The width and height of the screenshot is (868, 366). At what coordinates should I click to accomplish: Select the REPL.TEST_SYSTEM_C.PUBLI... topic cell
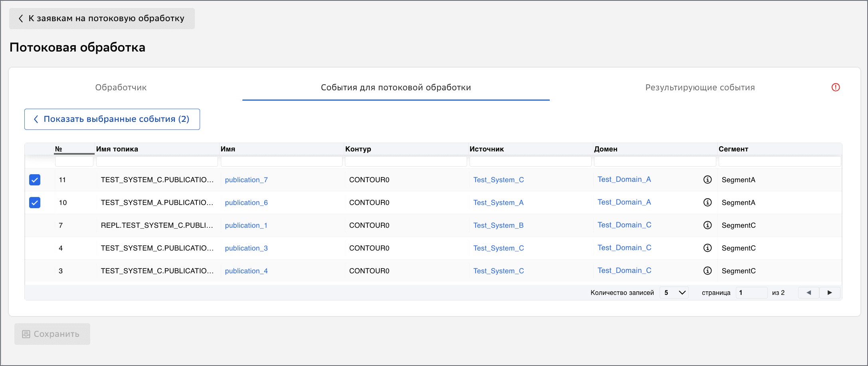157,225
